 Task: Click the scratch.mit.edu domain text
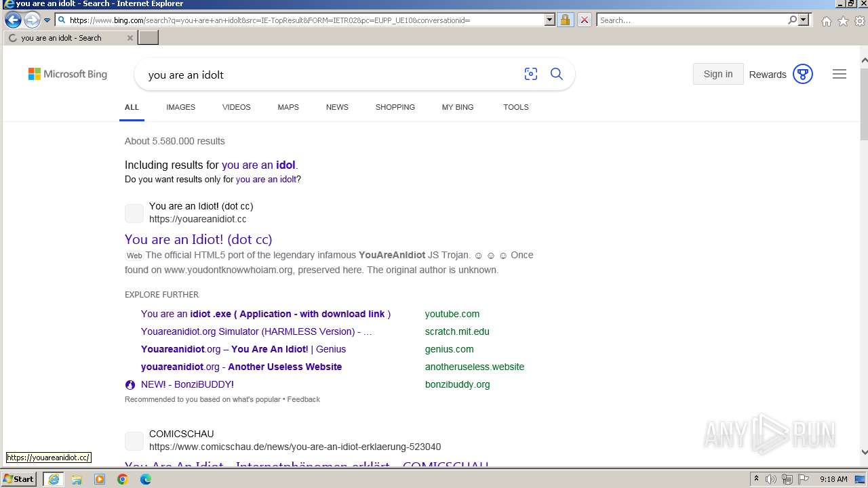(x=457, y=331)
